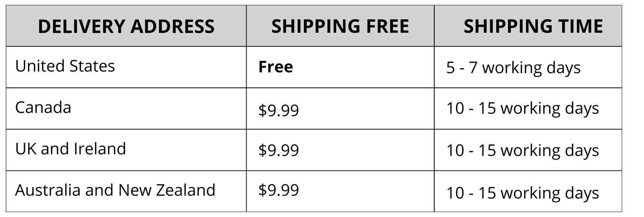The image size is (644, 217).
Task: Select the 5 - 7 working days cell
Action: coord(513,68)
